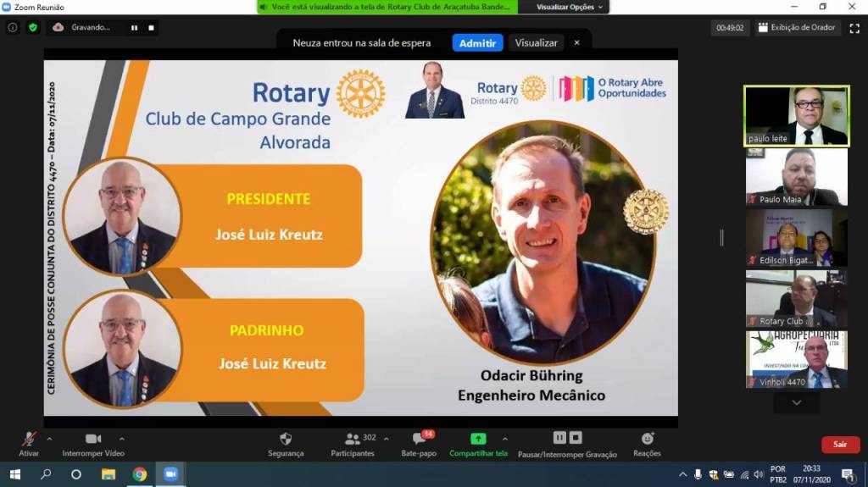Viewport: 868px width, 487px height.
Task: Open Visualizar Opções dropdown
Action: (570, 7)
